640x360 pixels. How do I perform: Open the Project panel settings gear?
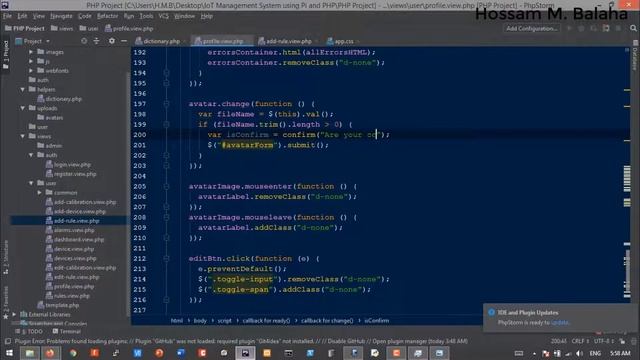pyautogui.click(x=111, y=41)
